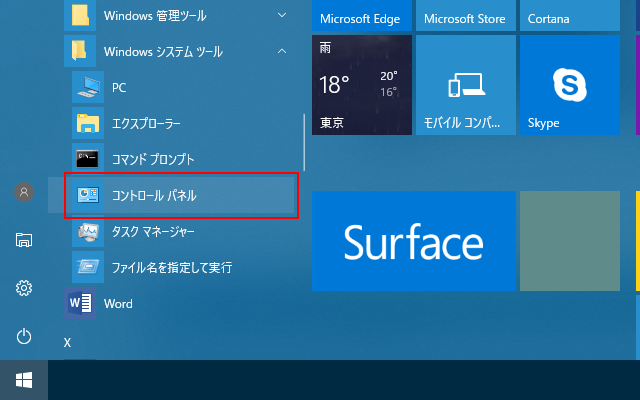This screenshot has width=640, height=400.
Task: Click the chevron beside Windows 管理ツール
Action: pyautogui.click(x=282, y=16)
